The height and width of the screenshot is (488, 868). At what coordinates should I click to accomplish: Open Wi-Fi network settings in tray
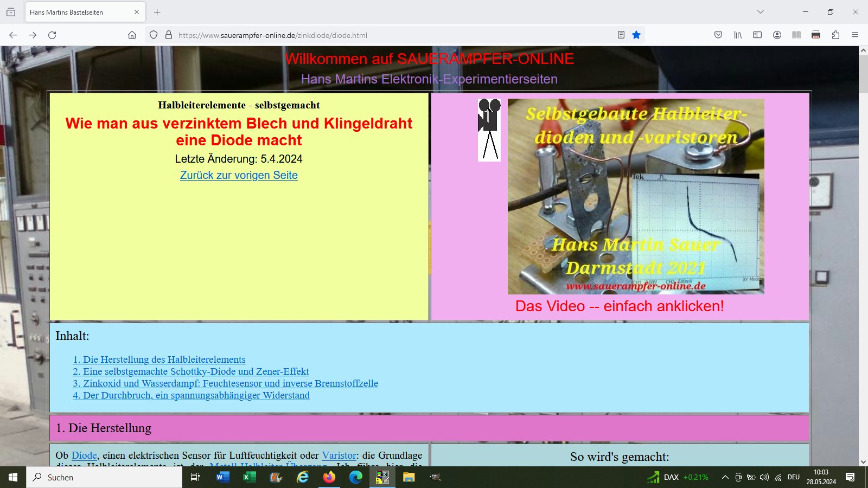778,477
